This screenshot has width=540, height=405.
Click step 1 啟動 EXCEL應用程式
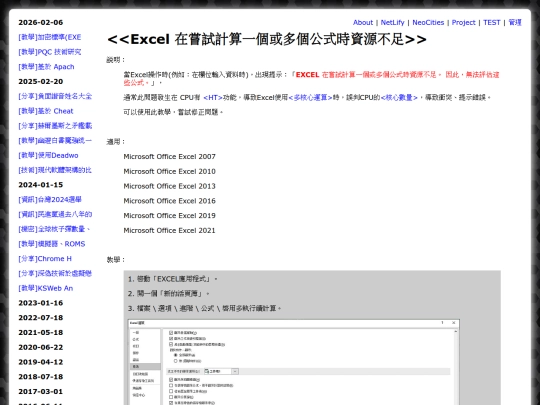(x=173, y=279)
